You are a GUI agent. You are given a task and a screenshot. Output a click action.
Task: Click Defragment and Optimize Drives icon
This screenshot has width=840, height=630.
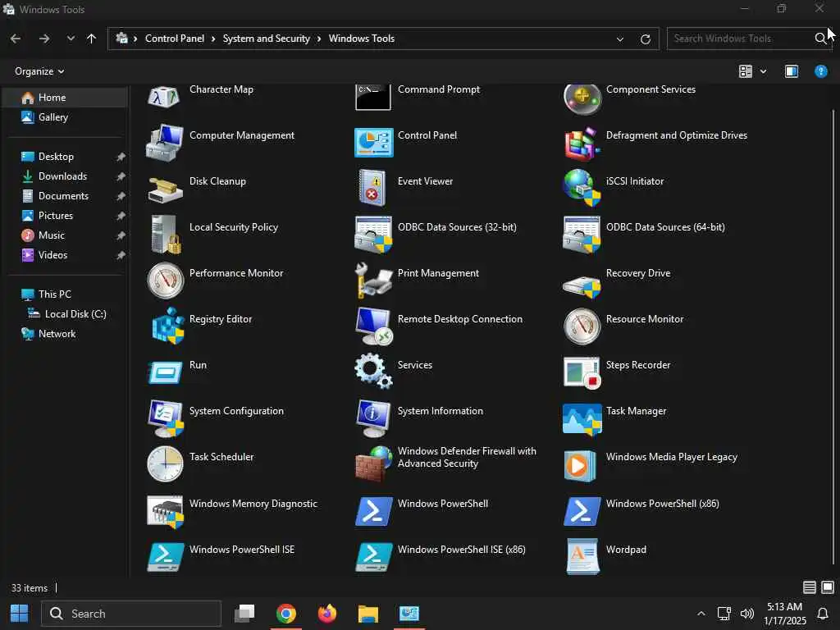(x=582, y=144)
